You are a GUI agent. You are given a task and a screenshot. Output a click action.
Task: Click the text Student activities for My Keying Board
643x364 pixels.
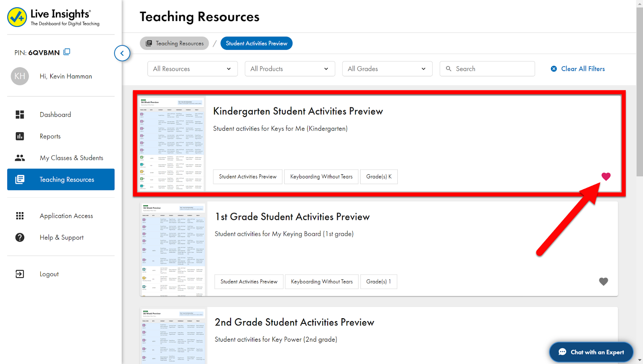(284, 234)
